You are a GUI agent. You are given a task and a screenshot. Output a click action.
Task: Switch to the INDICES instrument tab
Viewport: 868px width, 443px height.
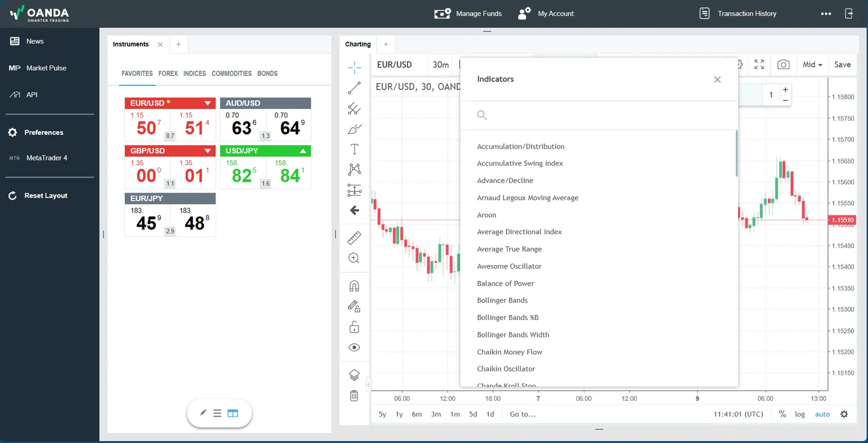click(x=194, y=74)
